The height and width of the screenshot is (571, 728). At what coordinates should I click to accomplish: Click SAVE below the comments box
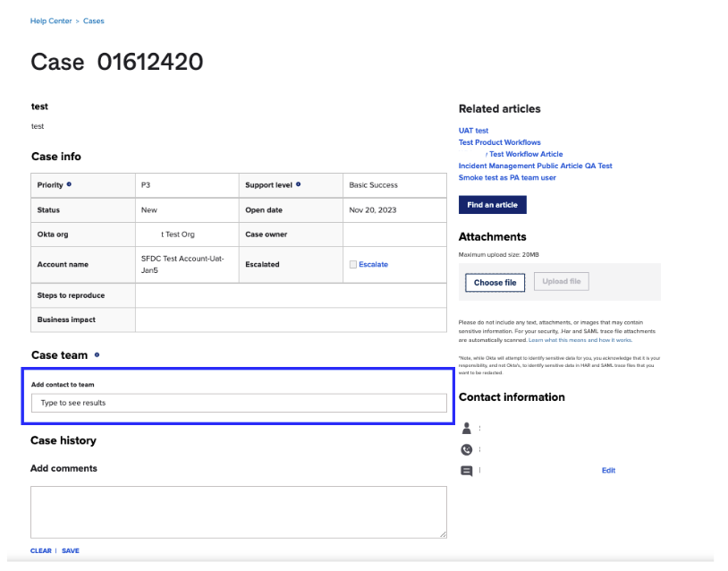point(70,550)
